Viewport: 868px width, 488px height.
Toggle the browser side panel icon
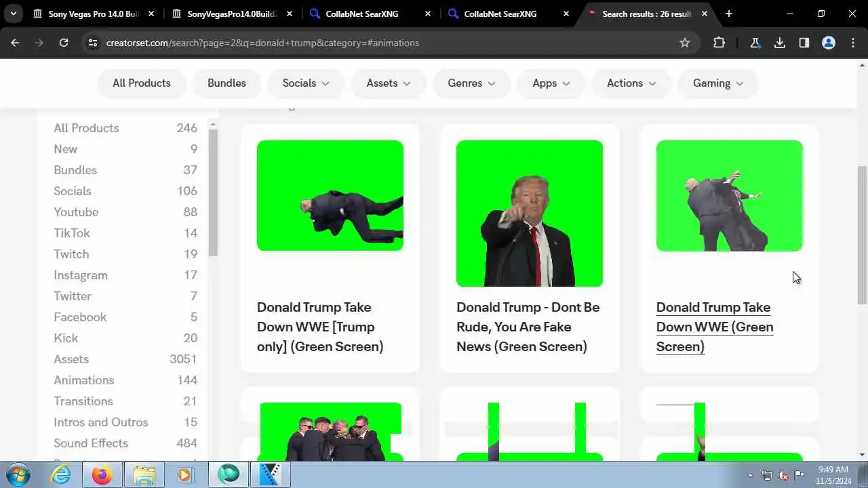coord(804,43)
